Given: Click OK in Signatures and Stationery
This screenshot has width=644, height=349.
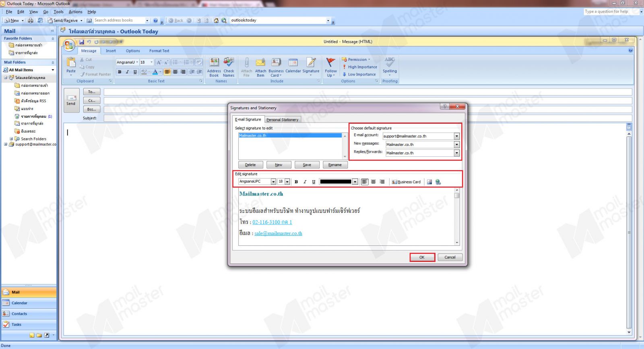Looking at the screenshot, I should (422, 257).
